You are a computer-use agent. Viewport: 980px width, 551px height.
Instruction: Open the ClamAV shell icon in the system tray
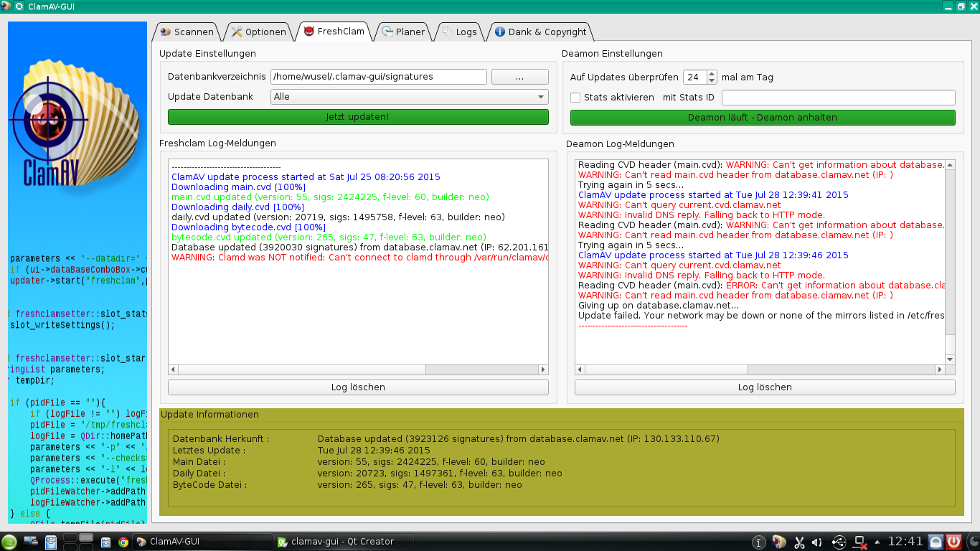point(777,542)
